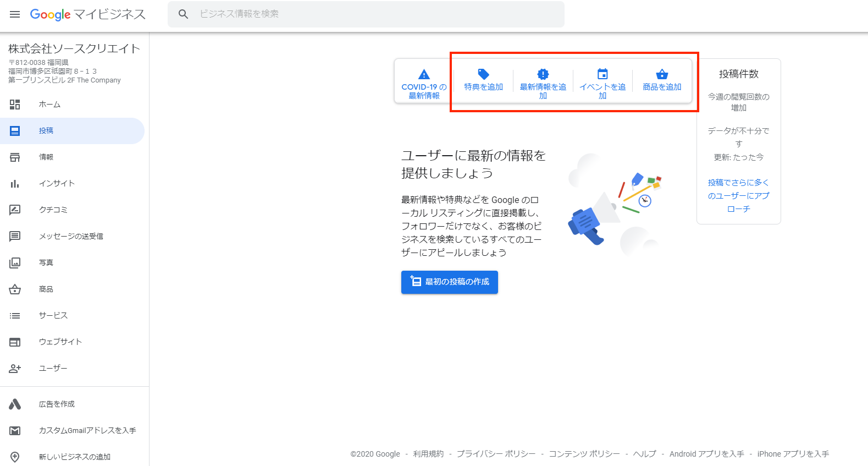This screenshot has height=466, width=868.
Task: Click the ユーザー add-person icon
Action: (x=15, y=369)
